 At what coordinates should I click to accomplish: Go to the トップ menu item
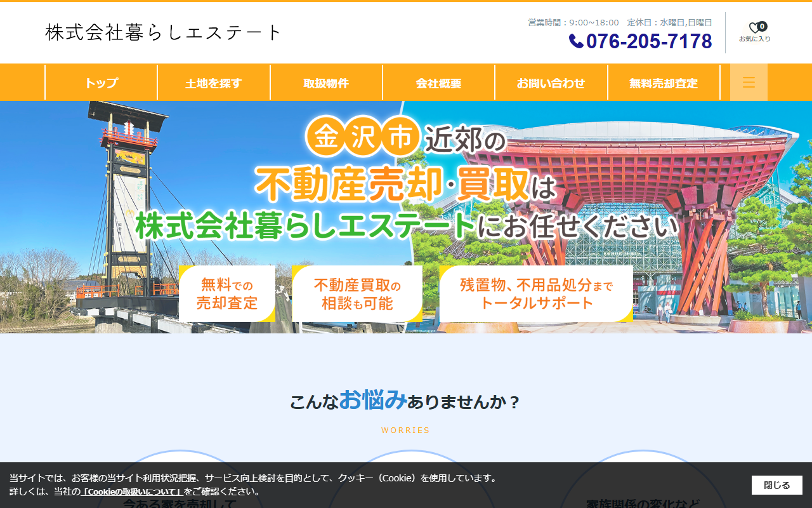(101, 83)
